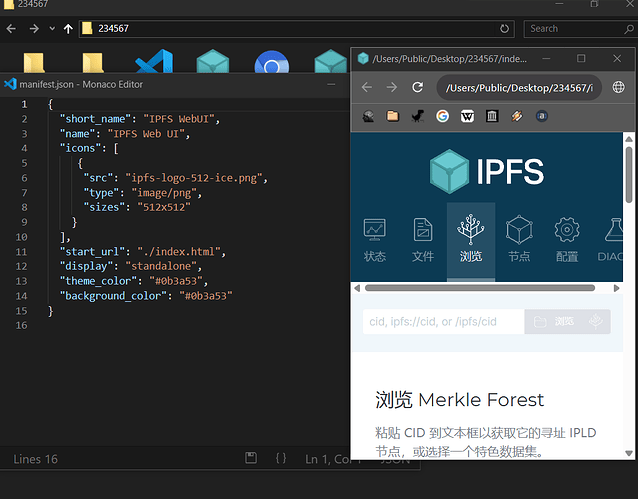Open the blue circle 'a' bookmark
This screenshot has height=499, width=638.
click(x=542, y=116)
